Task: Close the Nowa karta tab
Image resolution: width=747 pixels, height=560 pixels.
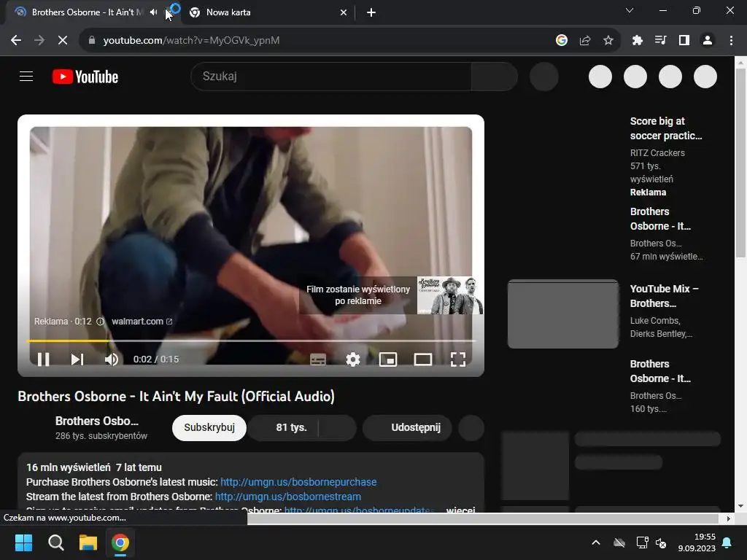Action: pyautogui.click(x=343, y=12)
